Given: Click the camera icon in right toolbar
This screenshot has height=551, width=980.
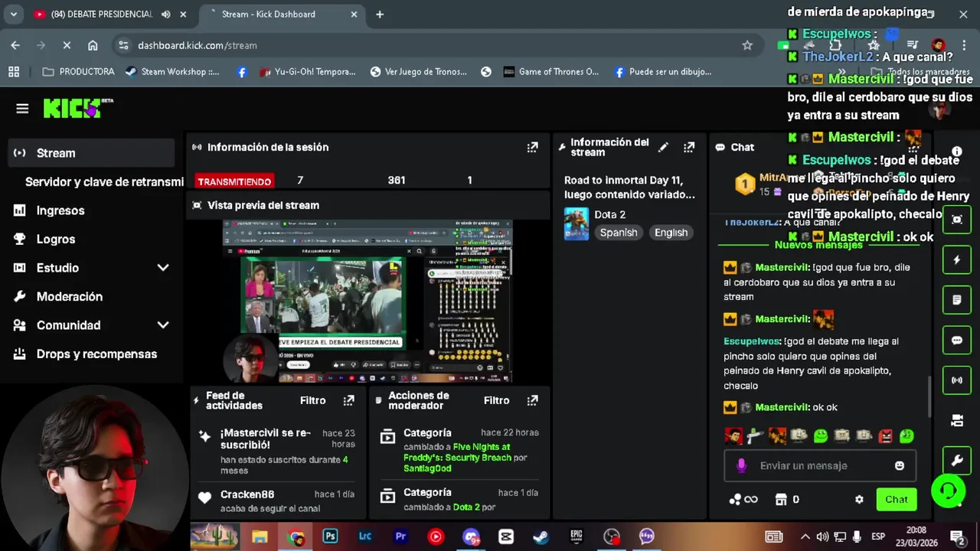Looking at the screenshot, I should click(x=956, y=420).
